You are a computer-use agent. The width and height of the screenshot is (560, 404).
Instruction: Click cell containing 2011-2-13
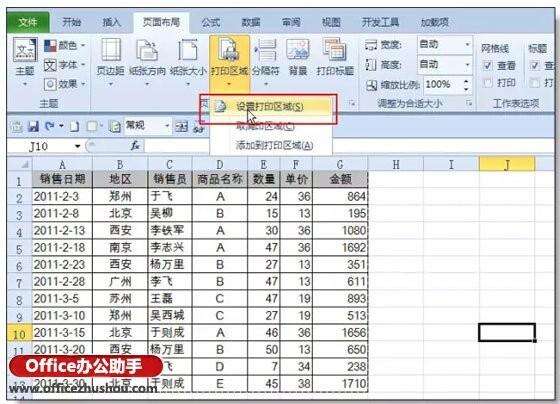point(62,230)
